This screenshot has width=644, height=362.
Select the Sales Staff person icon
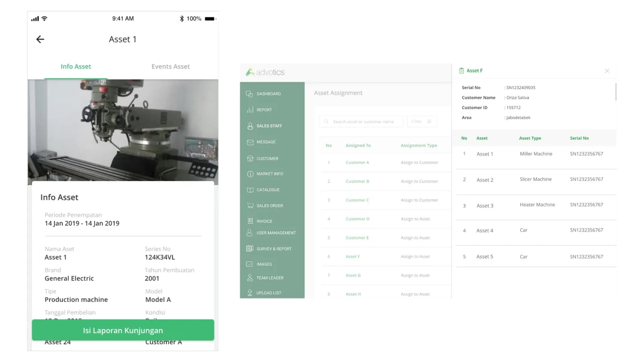pyautogui.click(x=250, y=126)
